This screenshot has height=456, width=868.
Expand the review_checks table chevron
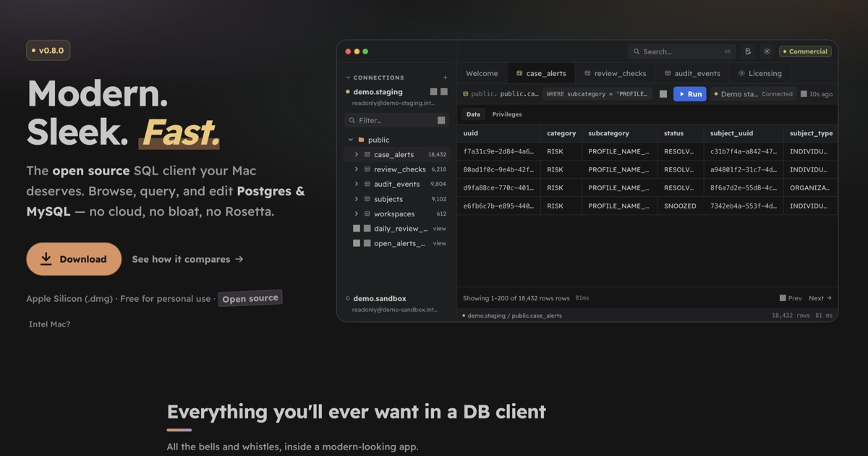[357, 169]
